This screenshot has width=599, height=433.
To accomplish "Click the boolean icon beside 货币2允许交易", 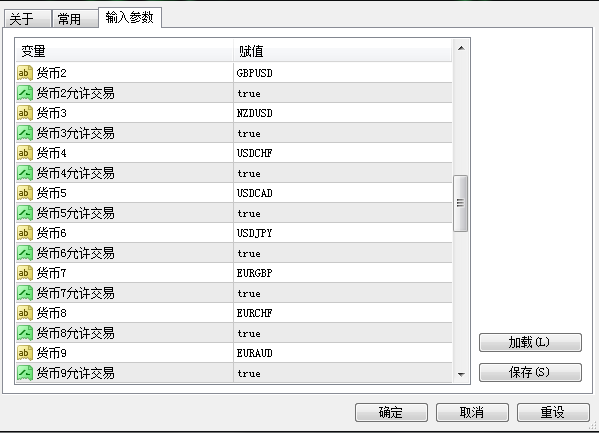I will [24, 93].
